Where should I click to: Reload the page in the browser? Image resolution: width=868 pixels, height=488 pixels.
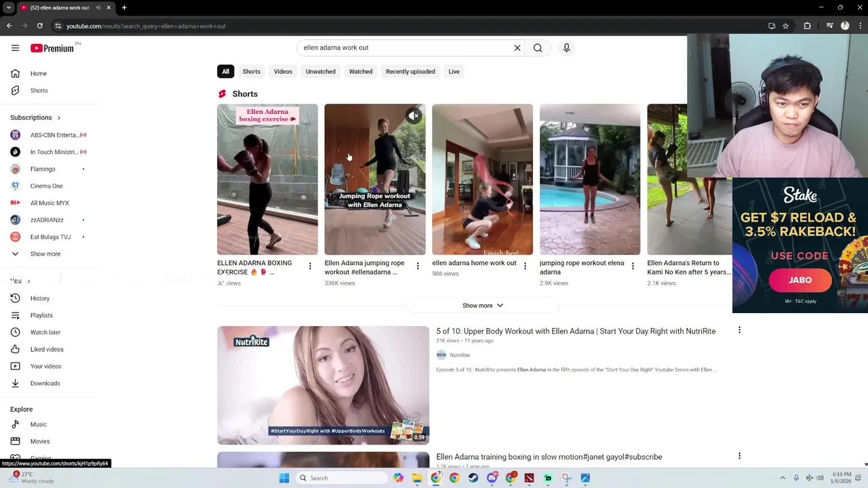click(40, 26)
